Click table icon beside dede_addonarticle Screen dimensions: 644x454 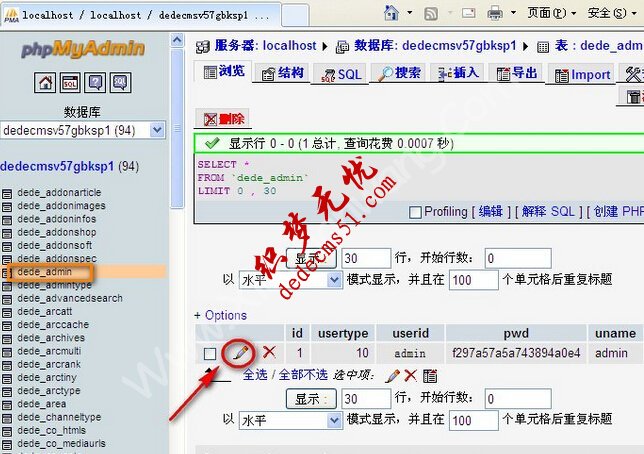pyautogui.click(x=7, y=194)
